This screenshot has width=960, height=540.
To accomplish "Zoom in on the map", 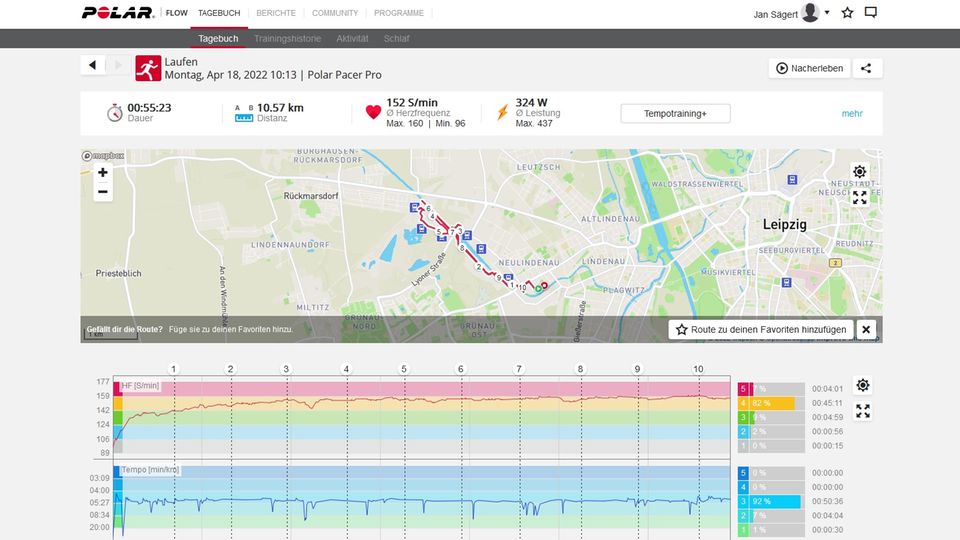I will tap(103, 172).
